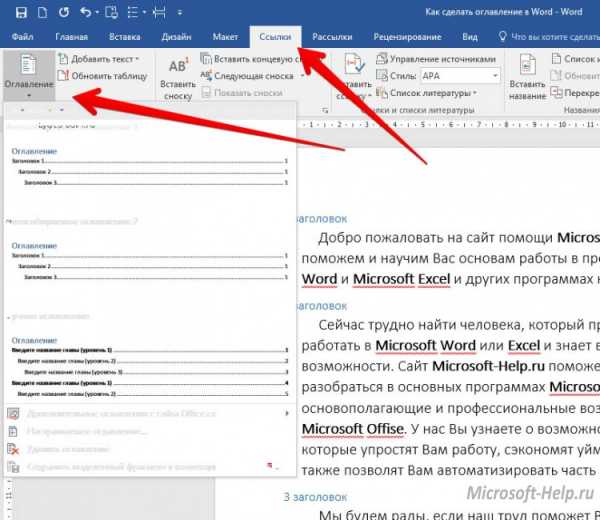
Task: Click the Вставить ссылку citation icon
Action: point(355,64)
